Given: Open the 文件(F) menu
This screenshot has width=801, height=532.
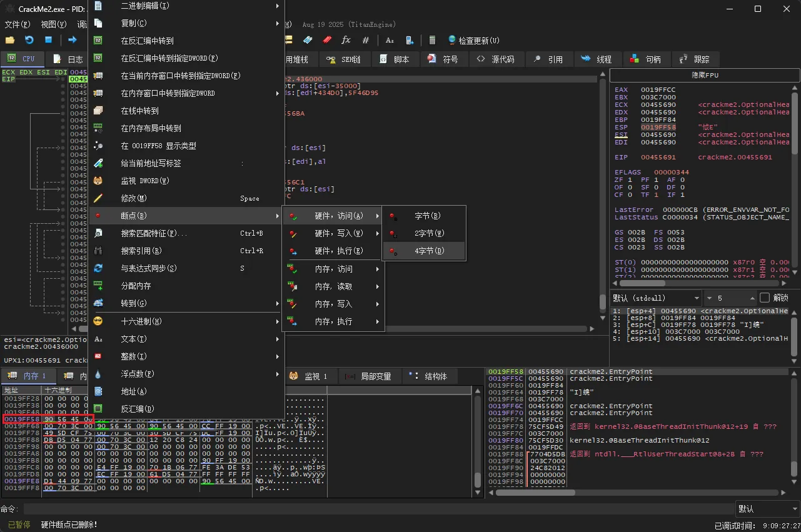Looking at the screenshot, I should 18,24.
